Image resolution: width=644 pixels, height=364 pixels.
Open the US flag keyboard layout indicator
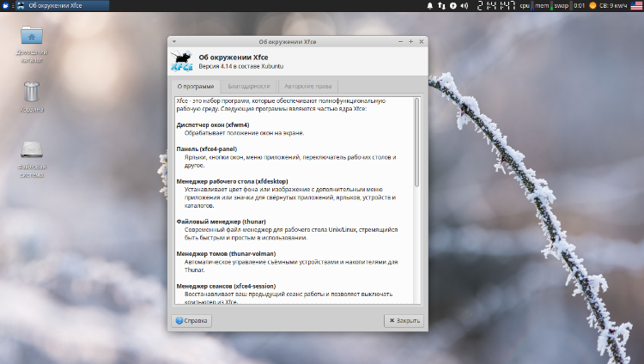point(635,6)
